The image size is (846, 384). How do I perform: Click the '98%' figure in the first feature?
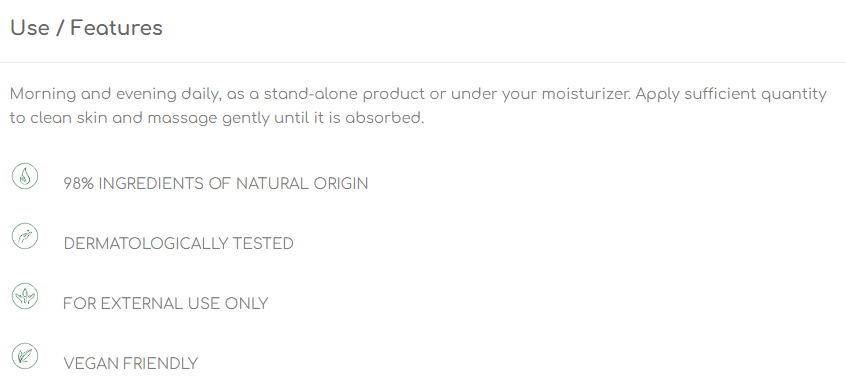79,184
